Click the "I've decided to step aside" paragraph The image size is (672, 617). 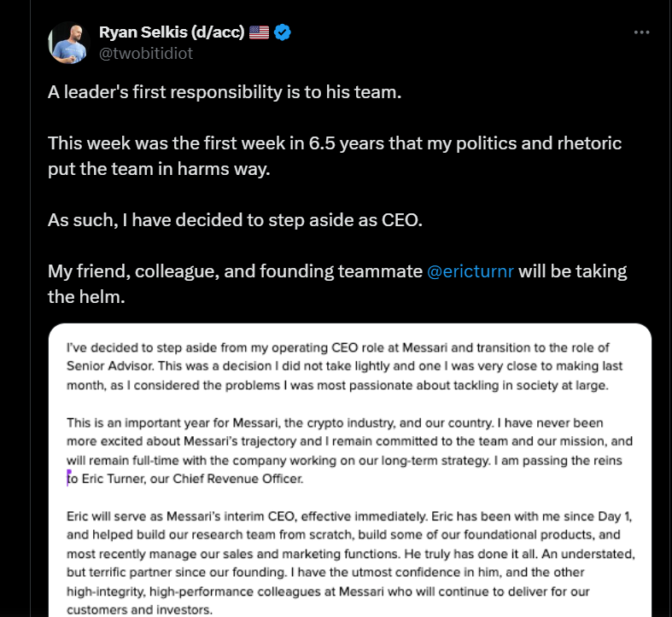tap(344, 366)
